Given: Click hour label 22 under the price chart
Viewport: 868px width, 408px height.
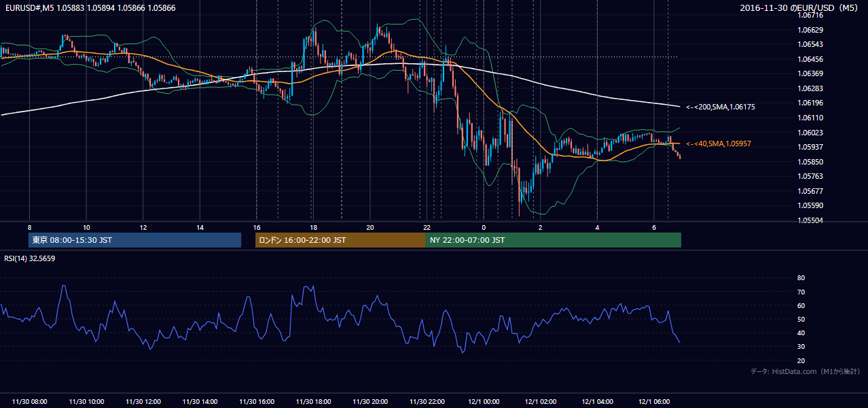Looking at the screenshot, I should pos(427,227).
